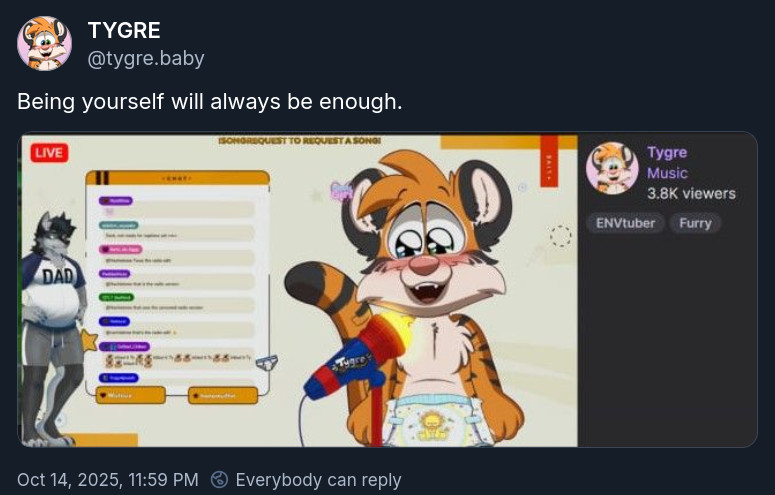
Task: Open the Music category link
Action: tap(667, 173)
